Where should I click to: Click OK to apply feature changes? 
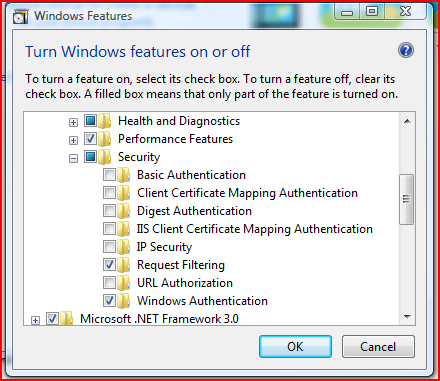(x=295, y=347)
